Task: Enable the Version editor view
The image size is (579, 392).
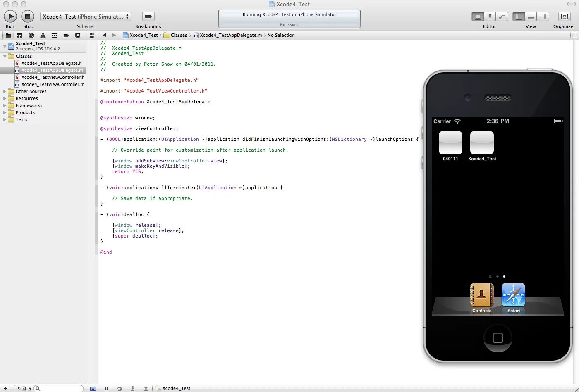Action: (501, 17)
